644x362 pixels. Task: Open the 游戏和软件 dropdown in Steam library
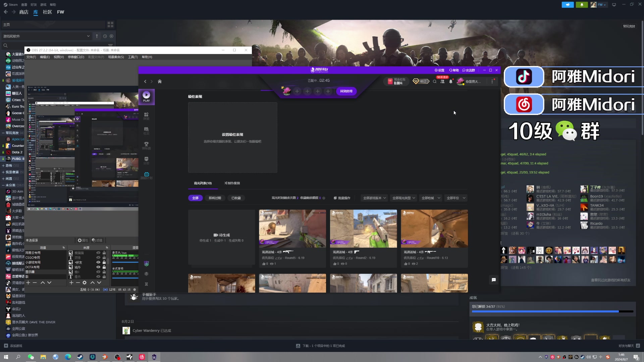point(47,36)
